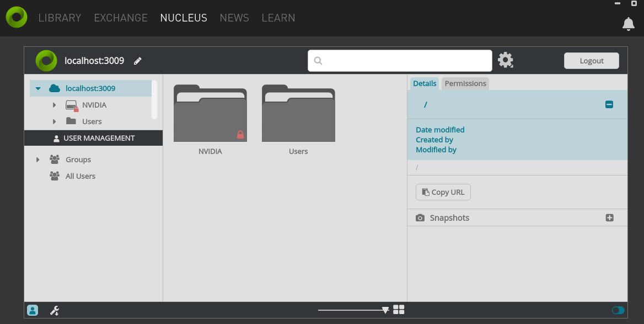Open the NEWS menu

[x=234, y=18]
